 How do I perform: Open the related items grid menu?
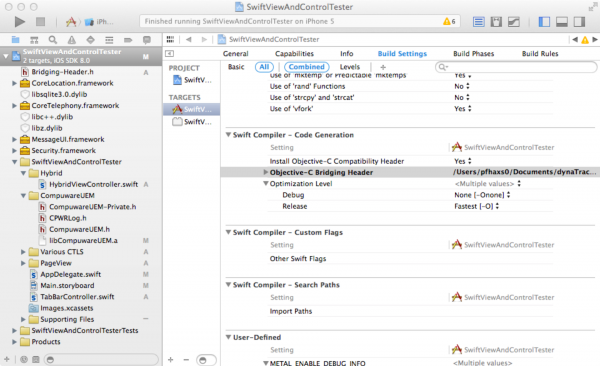[x=170, y=39]
